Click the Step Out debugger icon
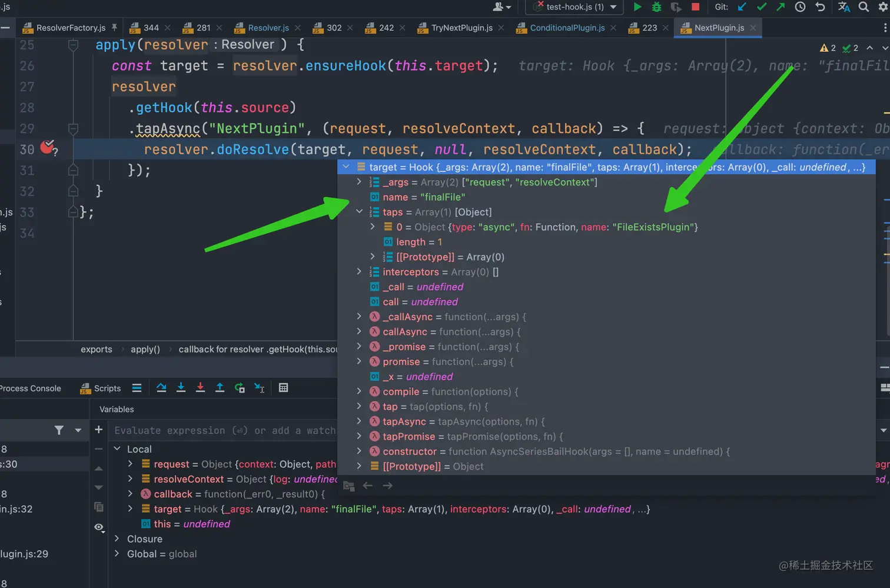The width and height of the screenshot is (890, 588). pos(220,388)
